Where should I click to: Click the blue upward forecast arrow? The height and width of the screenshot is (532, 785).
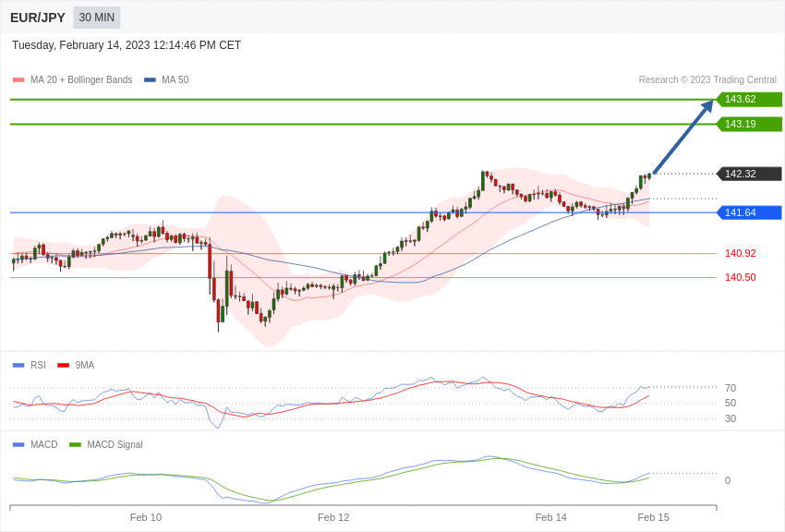683,137
